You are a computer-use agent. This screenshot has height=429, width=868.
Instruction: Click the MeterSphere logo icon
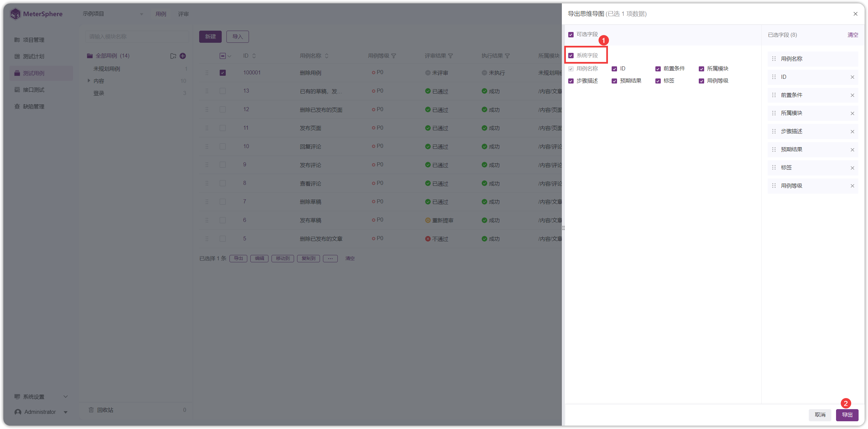pos(15,14)
